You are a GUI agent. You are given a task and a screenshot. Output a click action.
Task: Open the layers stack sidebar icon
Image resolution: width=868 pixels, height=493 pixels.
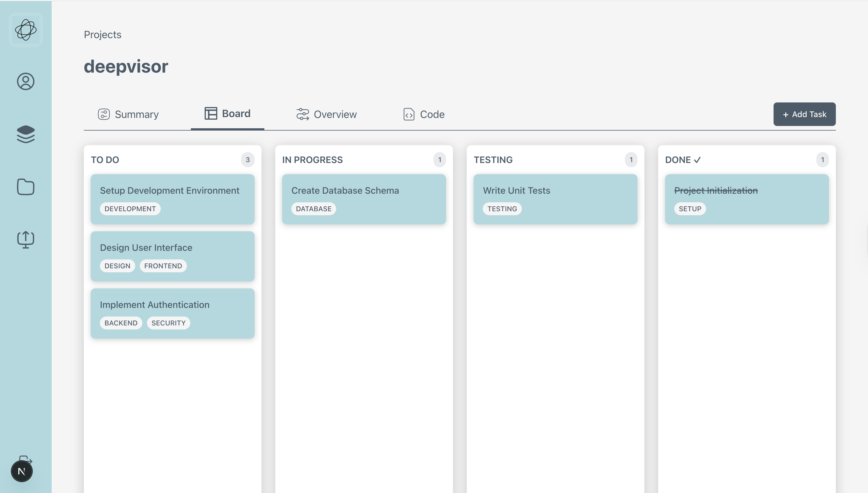[26, 134]
